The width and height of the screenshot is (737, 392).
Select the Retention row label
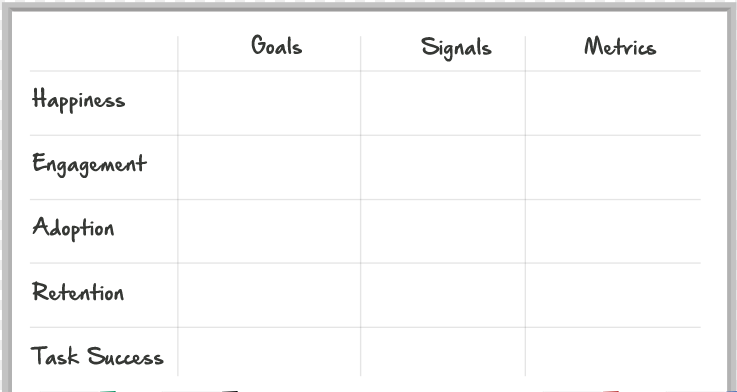pos(78,291)
